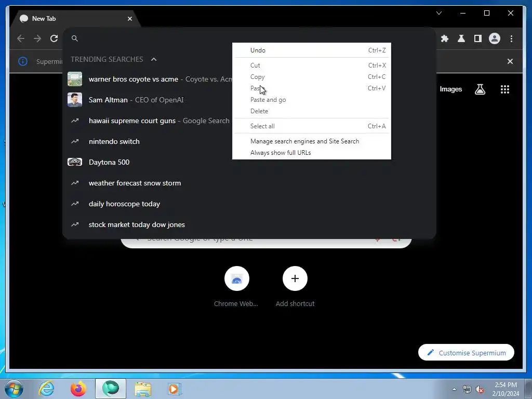Choose Paste and go
This screenshot has width=532, height=399.
[x=312, y=100]
